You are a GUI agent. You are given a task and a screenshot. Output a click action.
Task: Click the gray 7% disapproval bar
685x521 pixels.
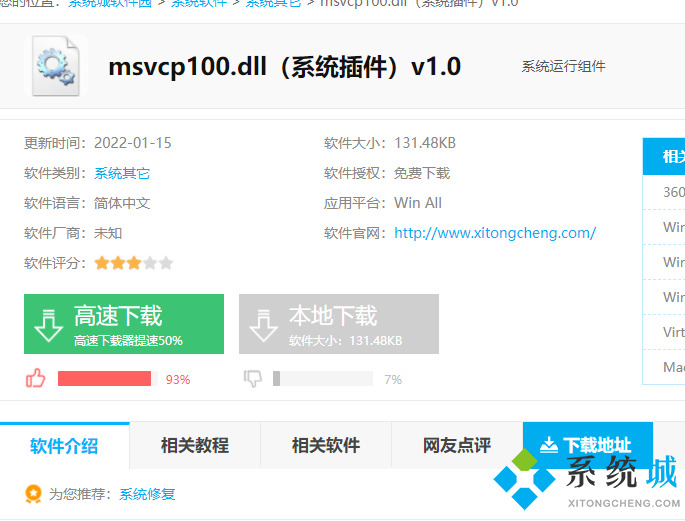[323, 379]
